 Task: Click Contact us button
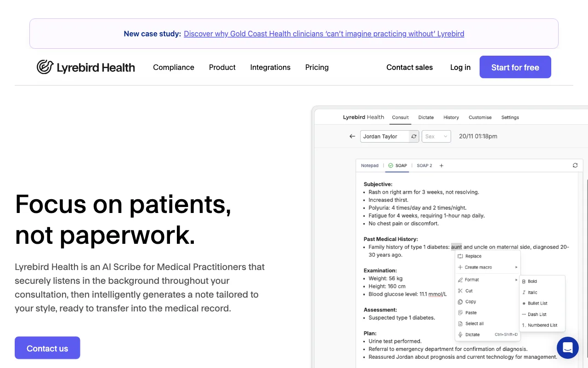47,348
